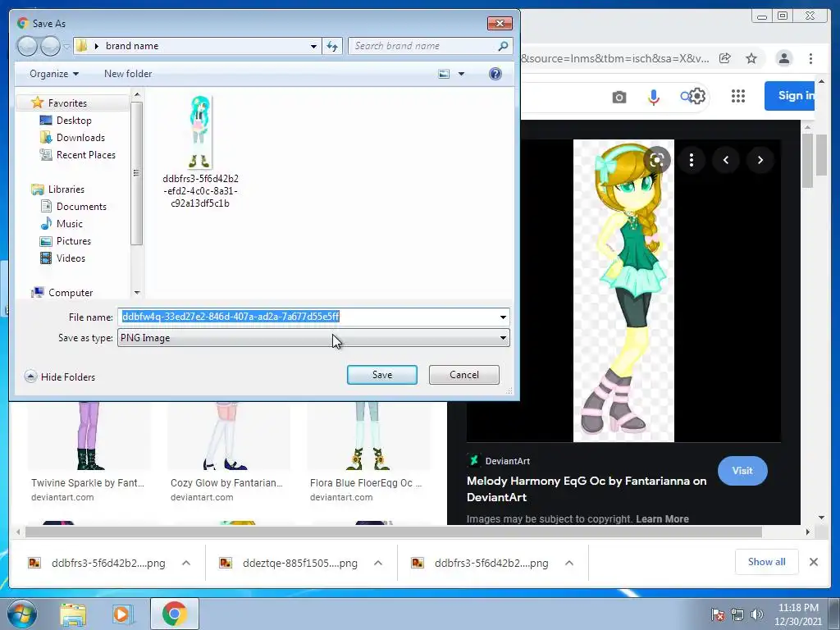Open the Save as type PNG Image dropdown
Viewport: 840px width, 630px height.
click(x=313, y=338)
